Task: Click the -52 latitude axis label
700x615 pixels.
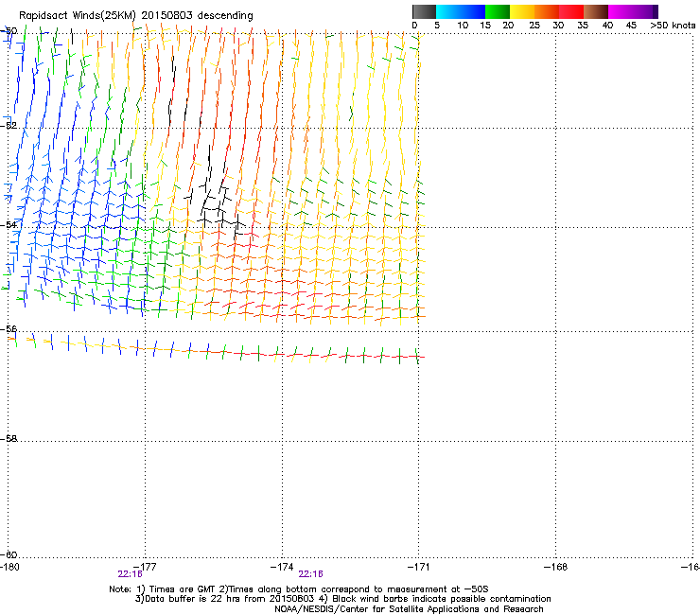Action: click(9, 126)
